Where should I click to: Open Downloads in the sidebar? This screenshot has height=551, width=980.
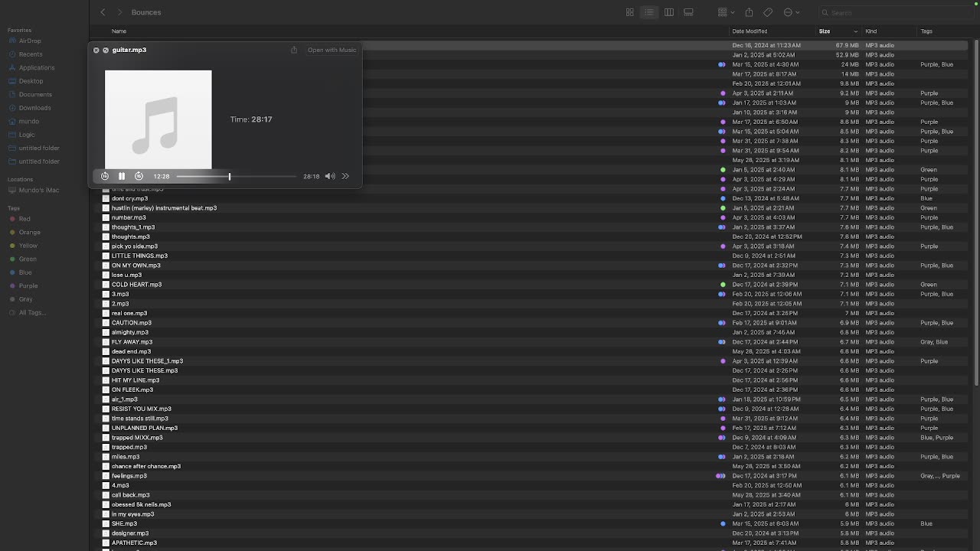pyautogui.click(x=34, y=108)
